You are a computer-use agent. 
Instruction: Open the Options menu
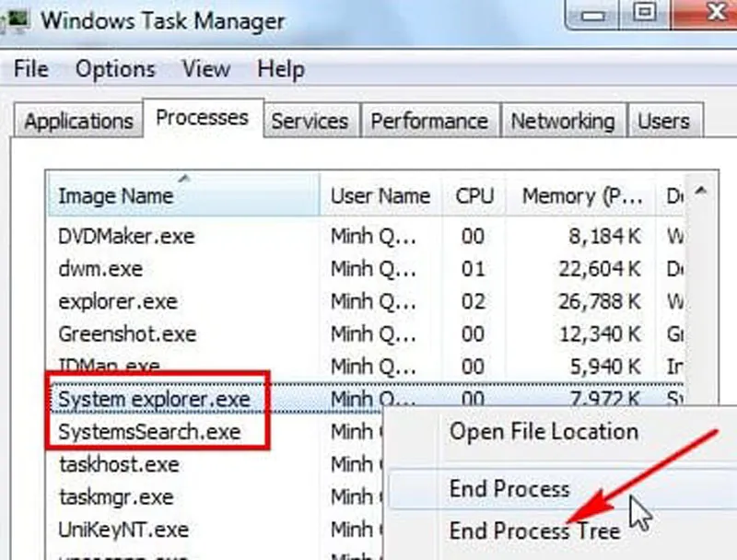[x=116, y=69]
